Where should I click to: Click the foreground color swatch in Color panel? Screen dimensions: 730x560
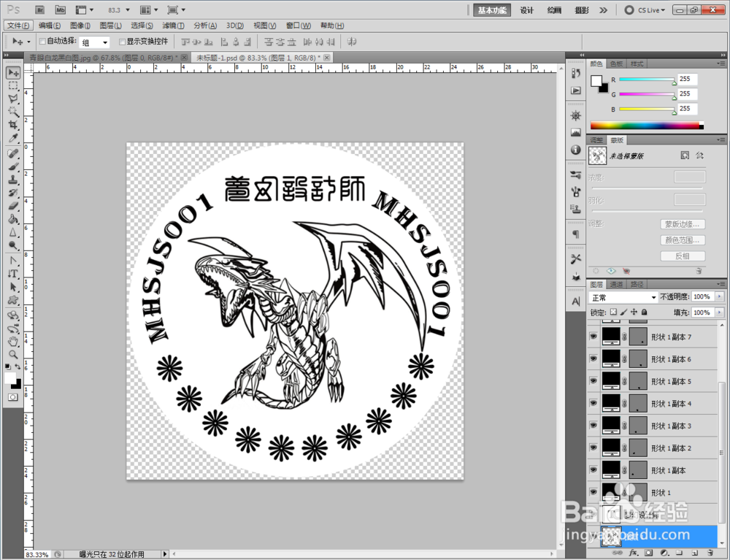point(596,81)
